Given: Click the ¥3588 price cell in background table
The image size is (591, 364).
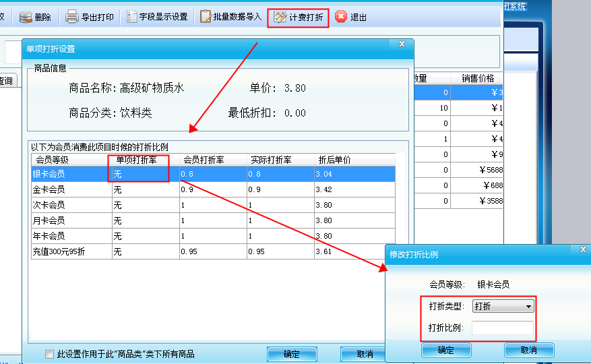Looking at the screenshot, I should (477, 201).
